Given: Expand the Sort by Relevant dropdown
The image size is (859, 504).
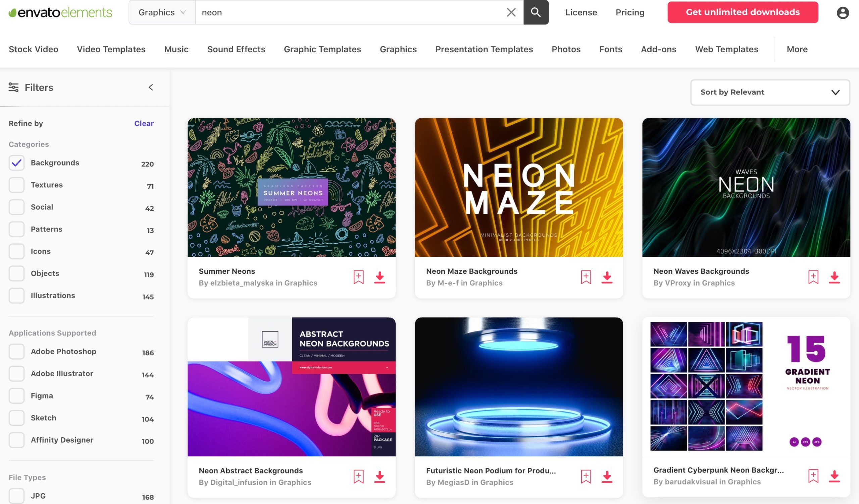Looking at the screenshot, I should (770, 92).
